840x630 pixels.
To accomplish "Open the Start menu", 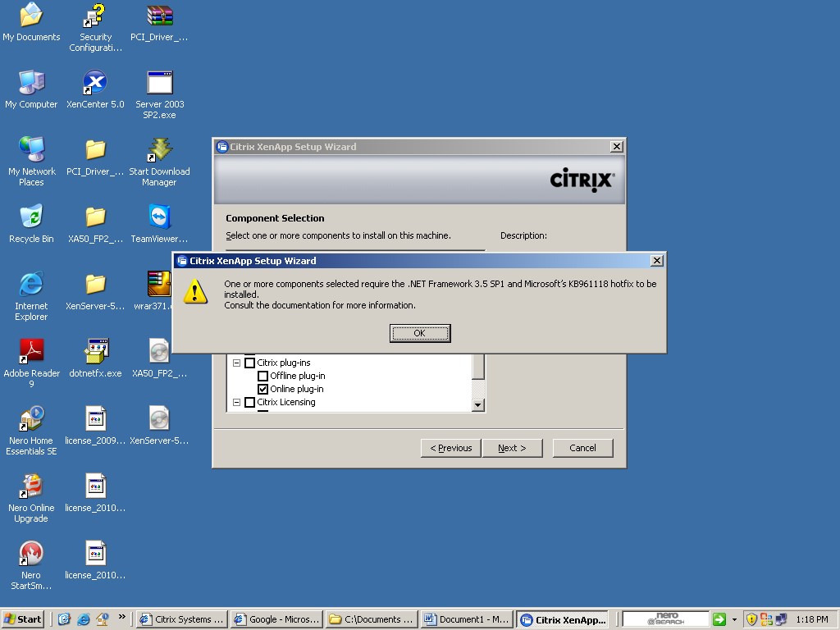I will [22, 619].
